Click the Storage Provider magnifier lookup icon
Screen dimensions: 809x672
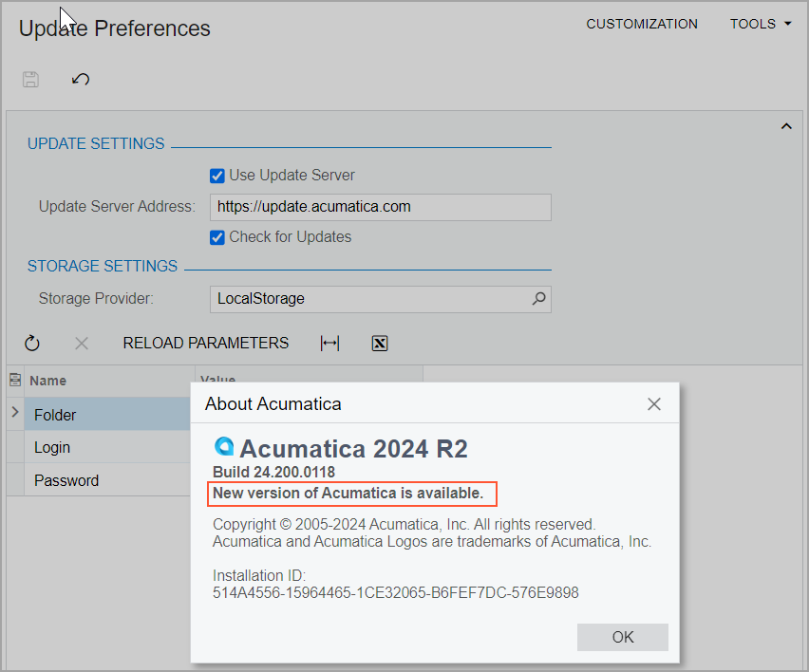[x=538, y=299]
